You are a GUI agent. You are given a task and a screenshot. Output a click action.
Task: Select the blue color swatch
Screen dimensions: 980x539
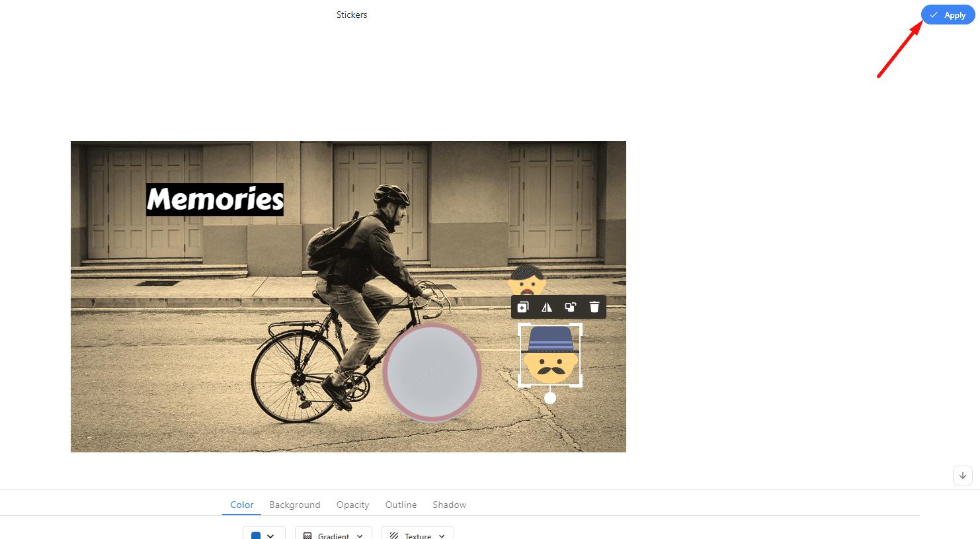point(256,536)
